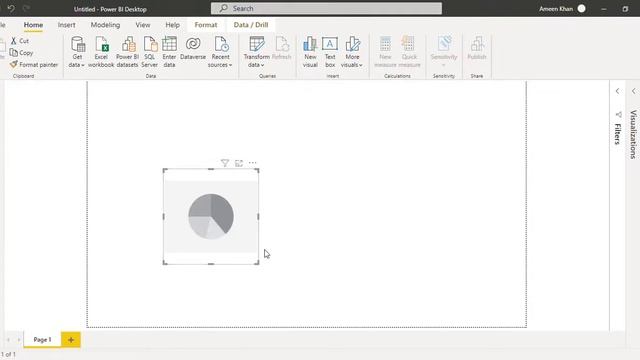
Task: Undo the last action in title bar
Action: pos(11,8)
